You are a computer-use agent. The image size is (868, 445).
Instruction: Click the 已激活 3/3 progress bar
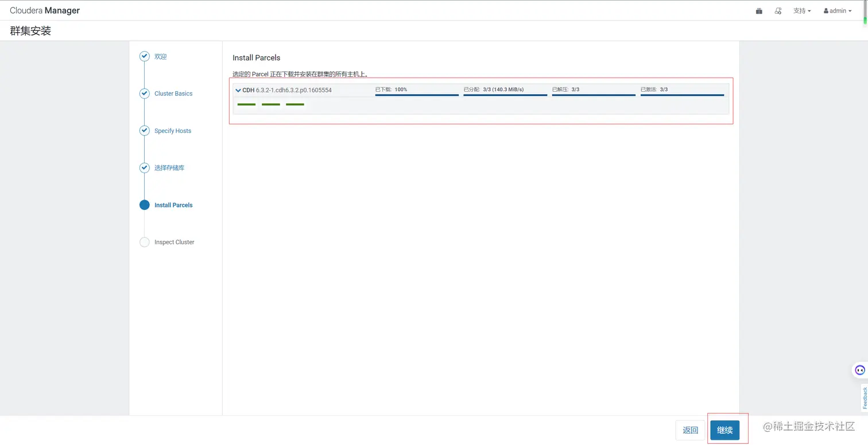click(682, 95)
